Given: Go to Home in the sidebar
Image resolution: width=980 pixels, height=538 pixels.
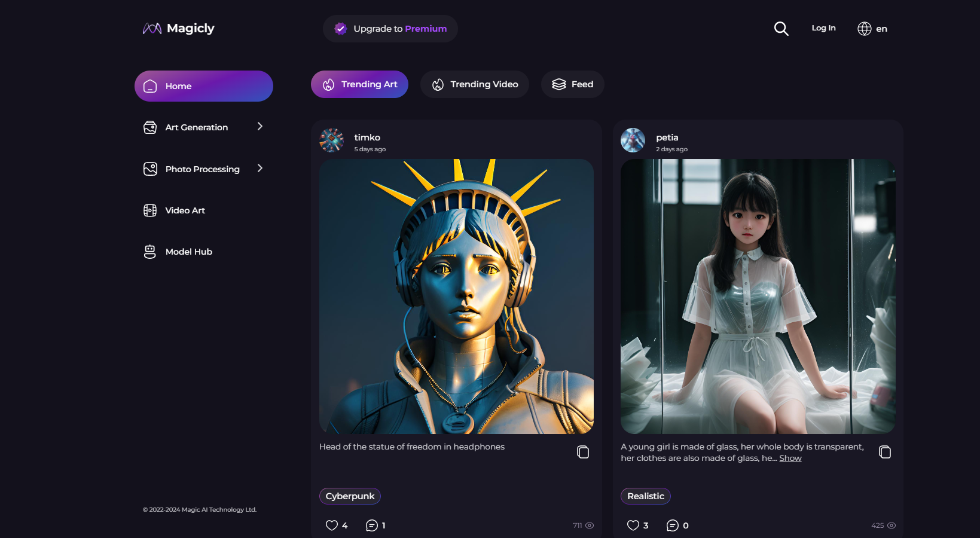Looking at the screenshot, I should pyautogui.click(x=204, y=86).
